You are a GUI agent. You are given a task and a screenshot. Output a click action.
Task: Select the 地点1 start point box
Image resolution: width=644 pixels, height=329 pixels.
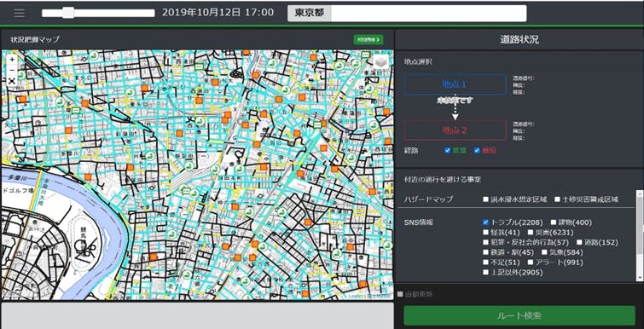pyautogui.click(x=455, y=84)
